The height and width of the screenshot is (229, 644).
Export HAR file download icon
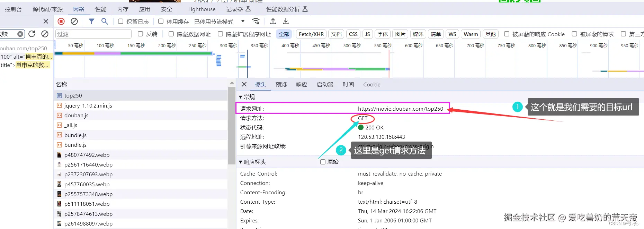[x=286, y=22]
